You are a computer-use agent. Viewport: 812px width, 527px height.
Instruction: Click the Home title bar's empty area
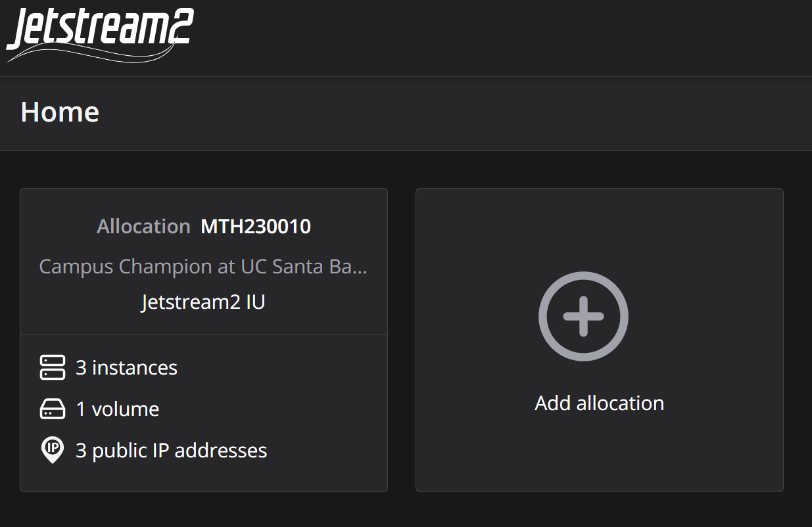[x=460, y=114]
